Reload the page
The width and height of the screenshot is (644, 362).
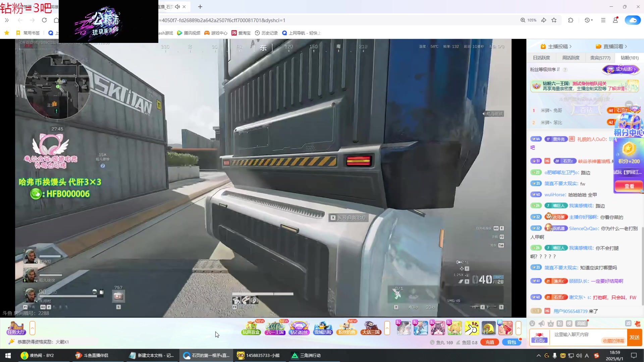click(x=44, y=20)
